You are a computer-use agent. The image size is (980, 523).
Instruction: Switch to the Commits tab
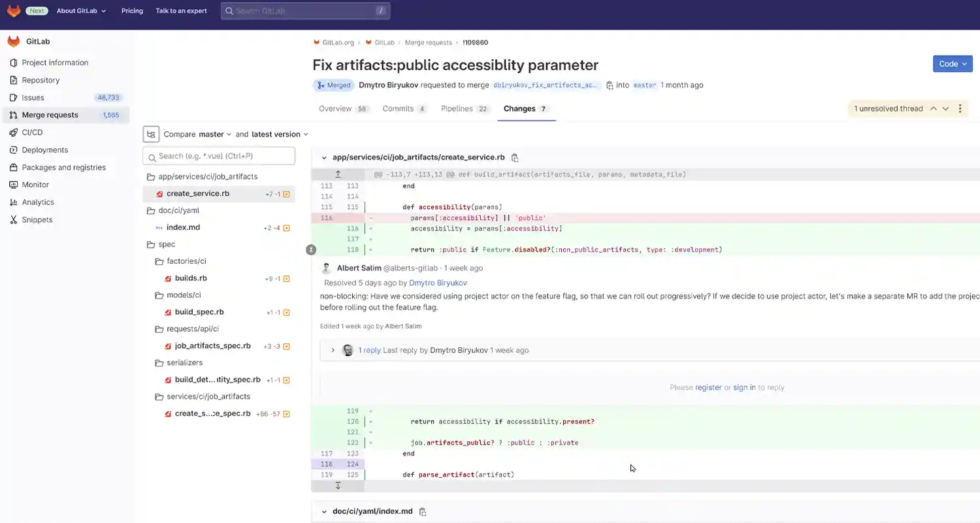(404, 109)
